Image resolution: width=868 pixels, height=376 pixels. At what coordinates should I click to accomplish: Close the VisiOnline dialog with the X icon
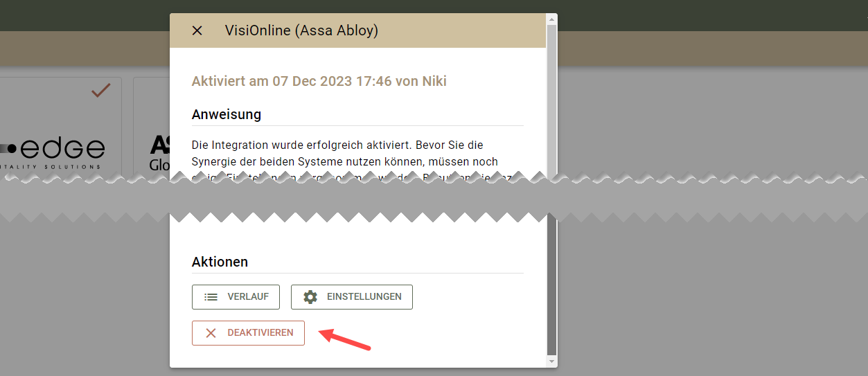click(x=197, y=30)
